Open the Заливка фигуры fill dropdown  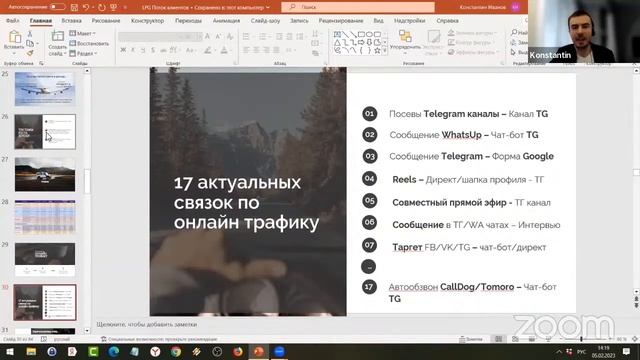click(x=473, y=33)
